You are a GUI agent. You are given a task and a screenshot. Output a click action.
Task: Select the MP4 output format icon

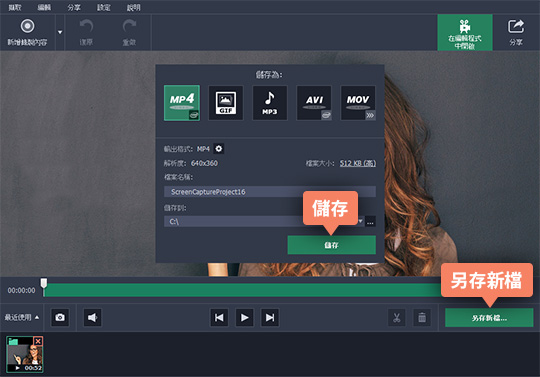pos(182,103)
